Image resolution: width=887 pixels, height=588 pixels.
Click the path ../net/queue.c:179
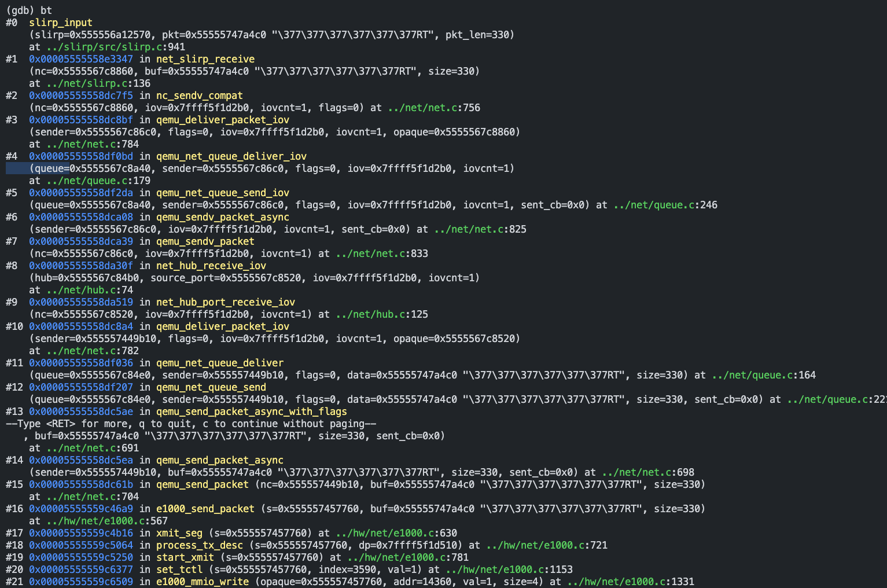click(98, 181)
